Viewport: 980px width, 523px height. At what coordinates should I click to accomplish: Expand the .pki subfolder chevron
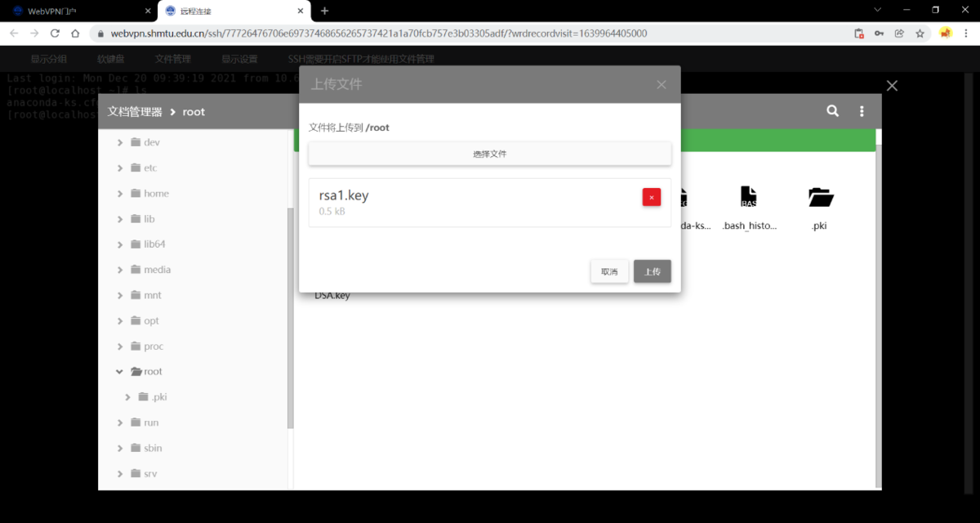coord(128,397)
